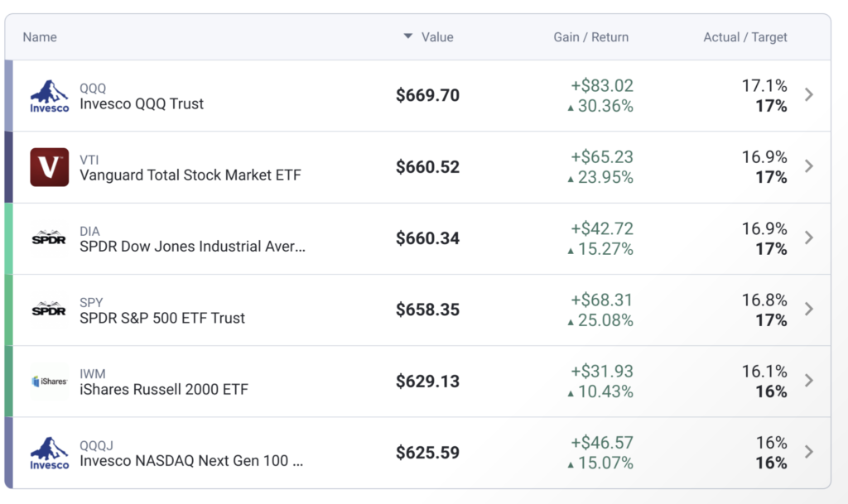
Task: Open iShares Russell 2000 row chevron
Action: click(x=809, y=381)
